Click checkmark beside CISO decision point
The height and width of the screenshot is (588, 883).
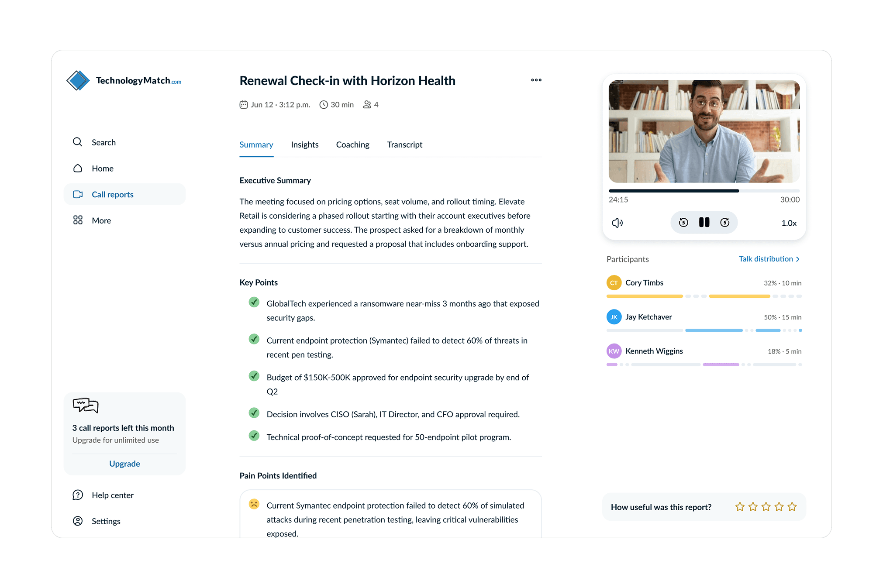[254, 413]
